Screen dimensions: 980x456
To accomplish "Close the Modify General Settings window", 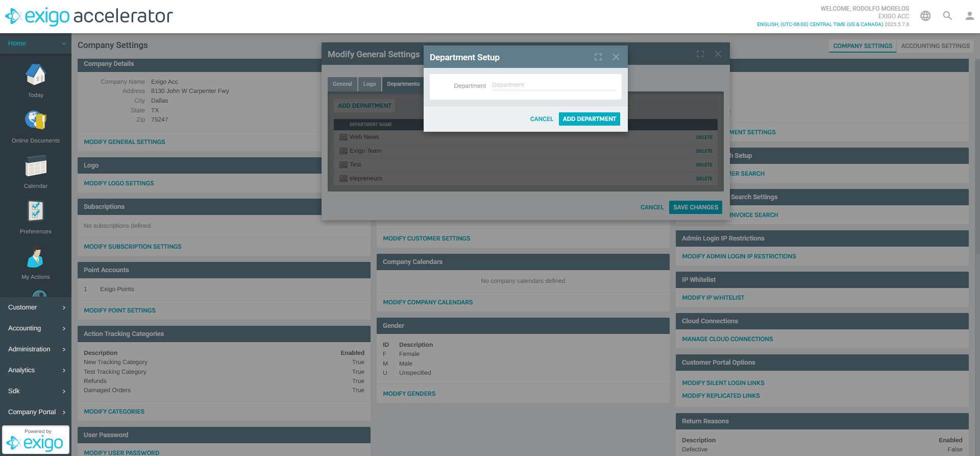I will (x=718, y=54).
